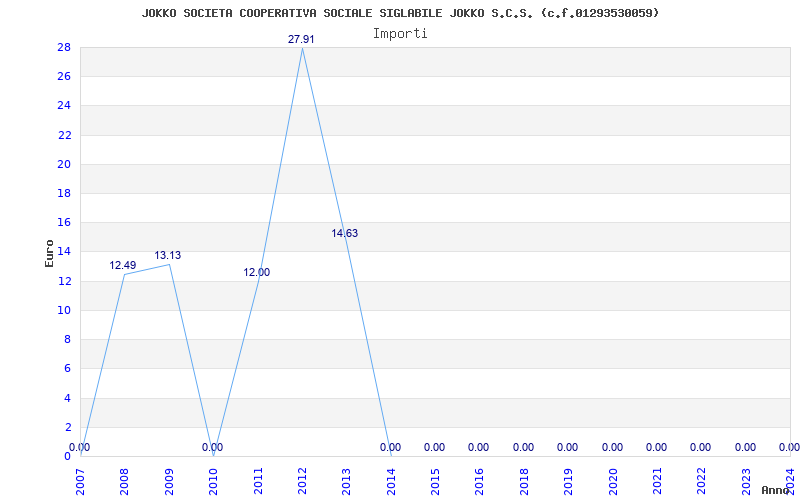Select the 0.00 label above 2020

pyautogui.click(x=612, y=447)
